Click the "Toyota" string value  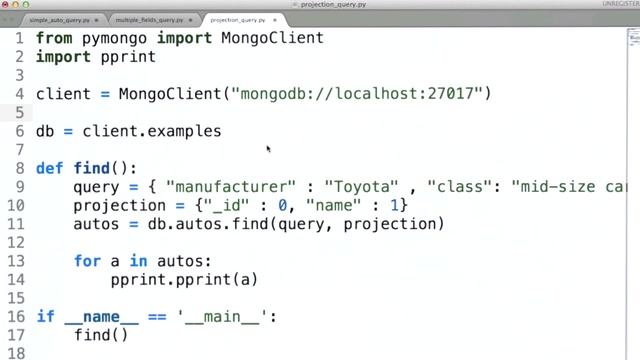point(361,187)
